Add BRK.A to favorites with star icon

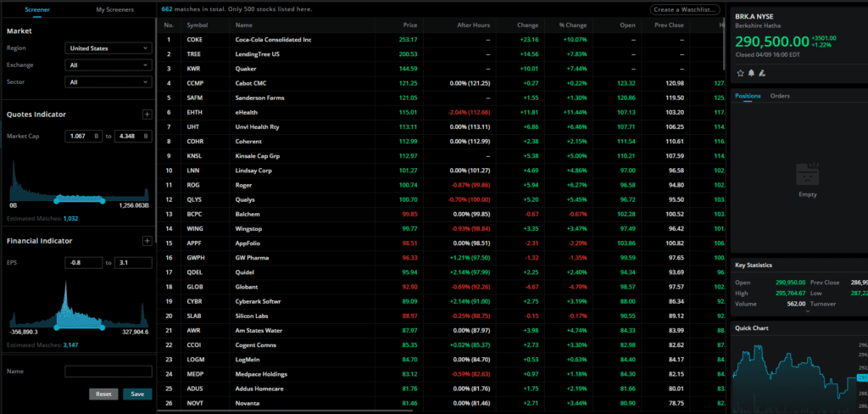[x=740, y=73]
